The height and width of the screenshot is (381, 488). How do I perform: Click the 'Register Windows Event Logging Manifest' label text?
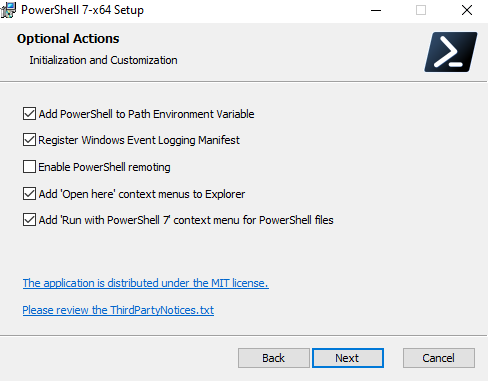point(139,140)
